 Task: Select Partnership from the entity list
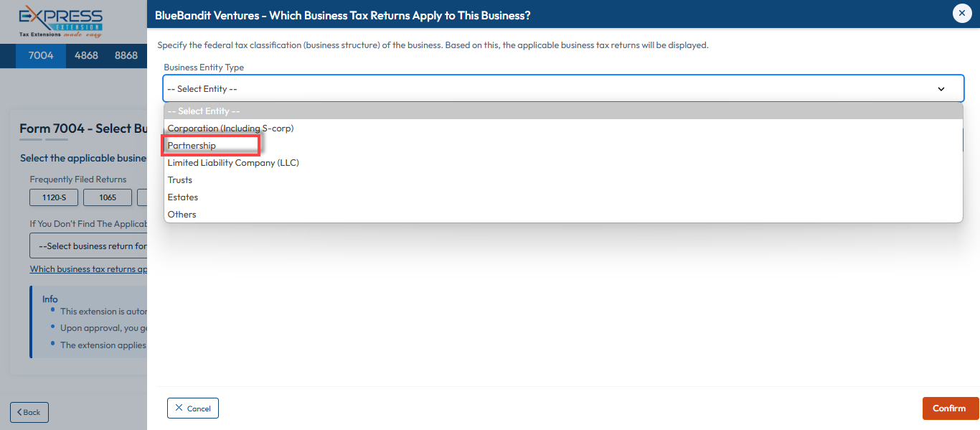(563, 146)
